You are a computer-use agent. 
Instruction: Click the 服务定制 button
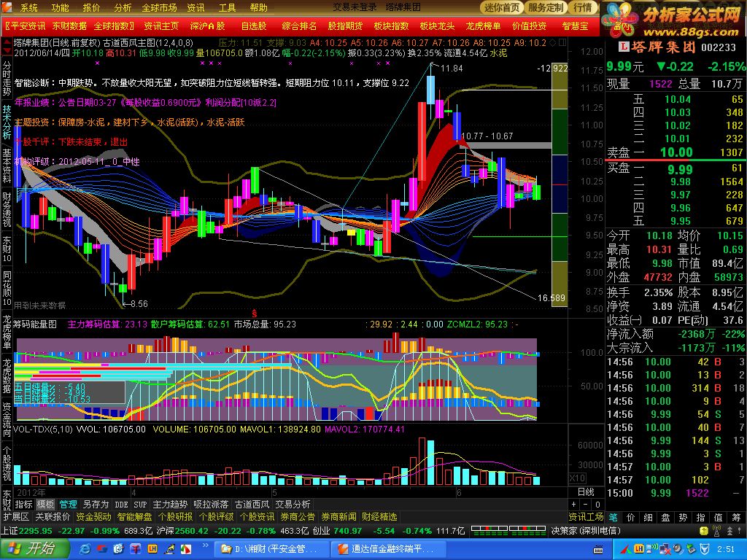(x=546, y=7)
